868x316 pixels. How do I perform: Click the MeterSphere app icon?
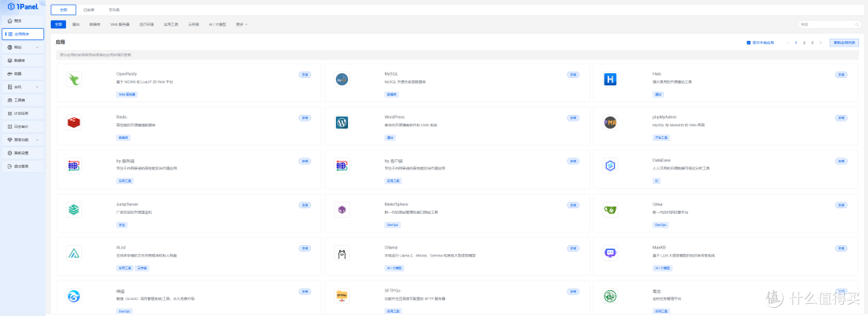(x=342, y=209)
